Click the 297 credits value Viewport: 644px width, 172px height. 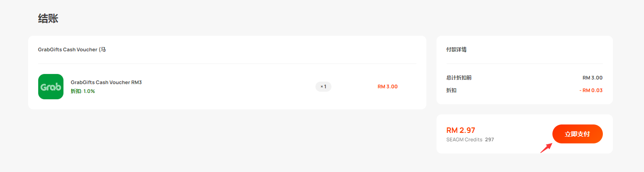489,140
